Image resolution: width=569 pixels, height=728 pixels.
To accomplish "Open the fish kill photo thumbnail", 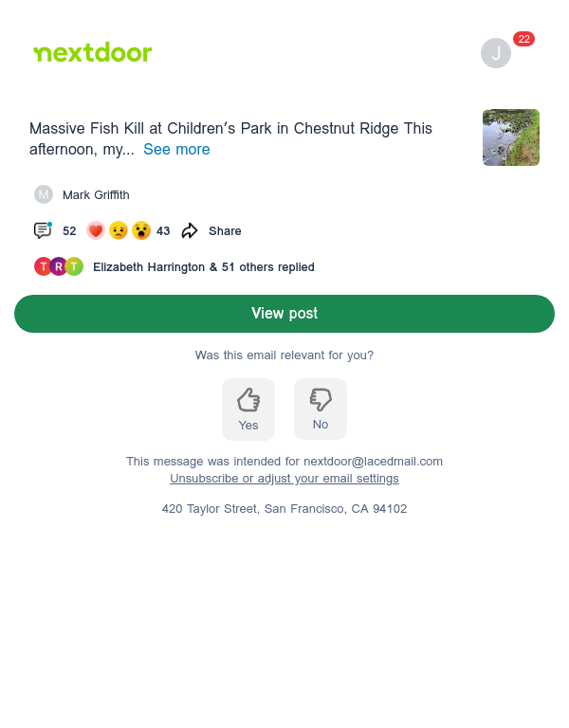I will (x=511, y=137).
